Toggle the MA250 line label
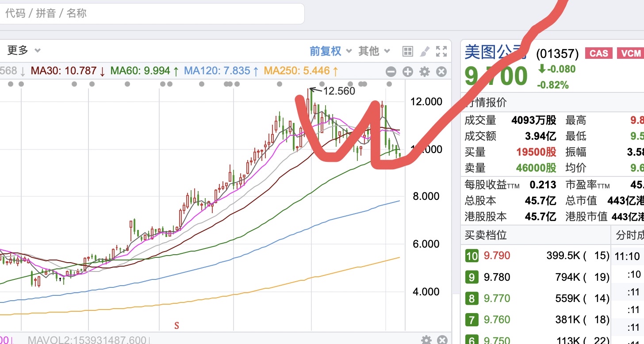This screenshot has height=344, width=644. pyautogui.click(x=301, y=71)
